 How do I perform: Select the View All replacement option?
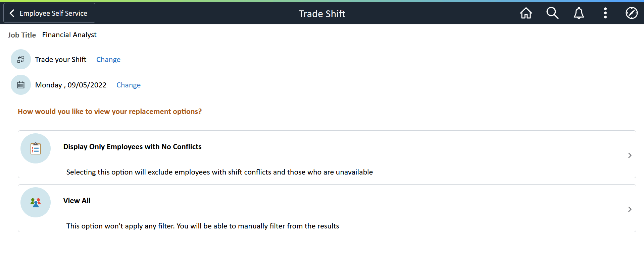[x=77, y=200]
